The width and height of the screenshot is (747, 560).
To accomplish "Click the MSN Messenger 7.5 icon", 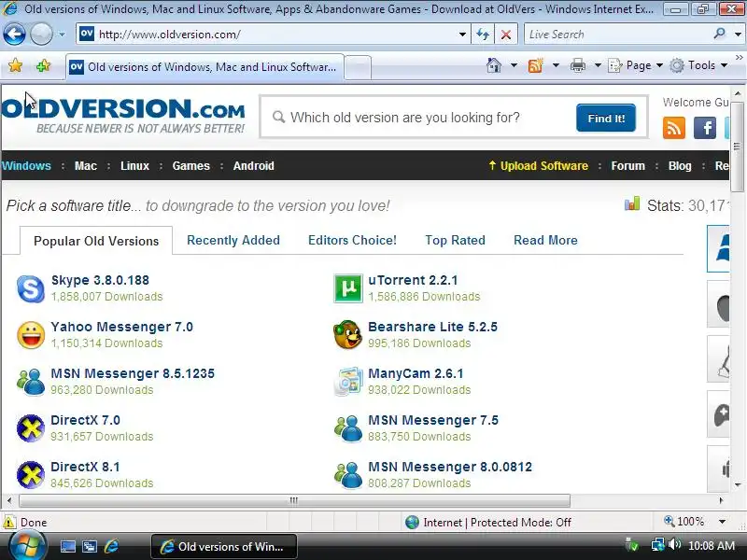I will (347, 428).
